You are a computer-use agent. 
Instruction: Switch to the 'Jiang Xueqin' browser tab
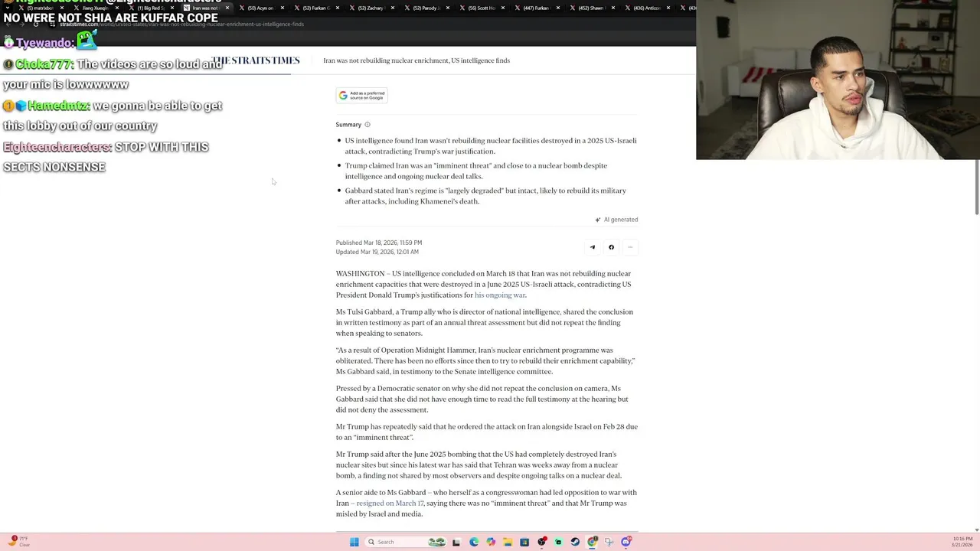coord(95,8)
